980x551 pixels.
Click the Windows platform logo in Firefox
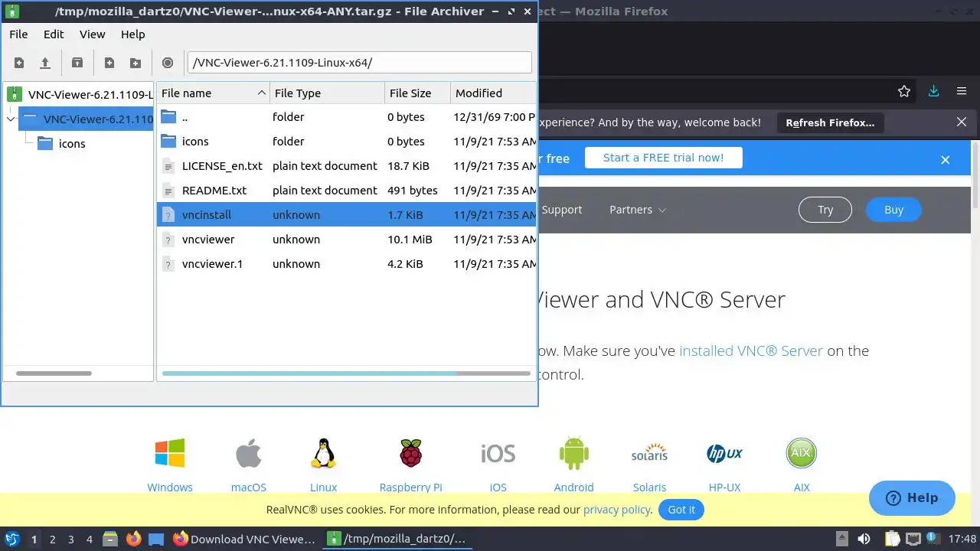click(170, 453)
